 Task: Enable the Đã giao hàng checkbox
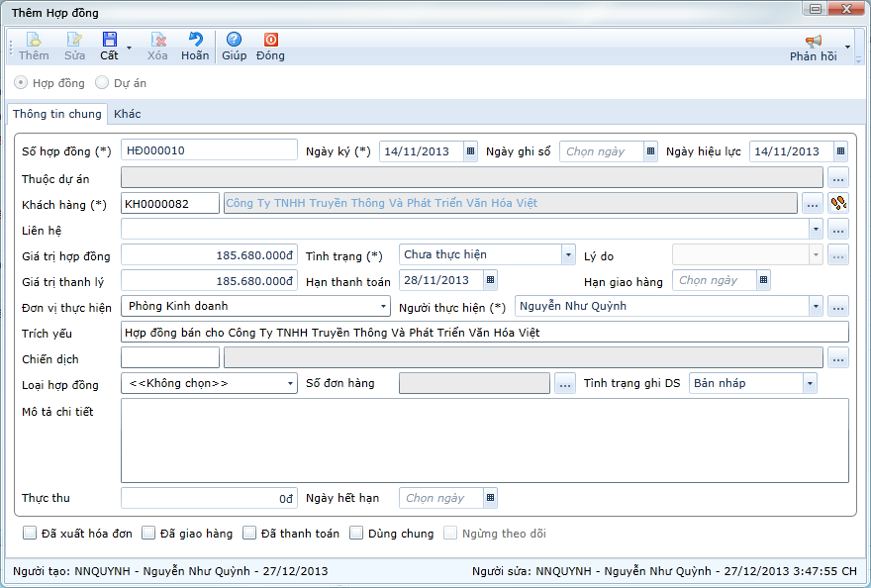(148, 534)
